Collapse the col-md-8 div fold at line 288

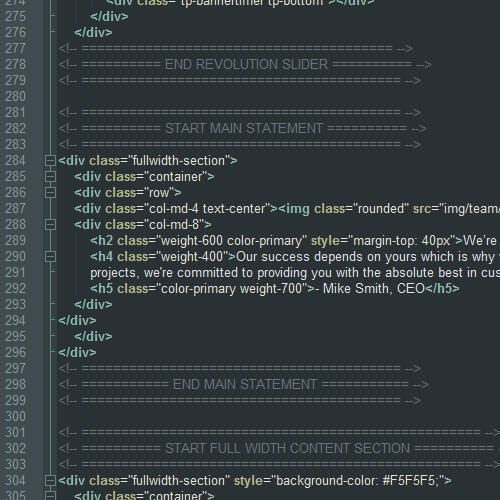[x=50, y=225]
